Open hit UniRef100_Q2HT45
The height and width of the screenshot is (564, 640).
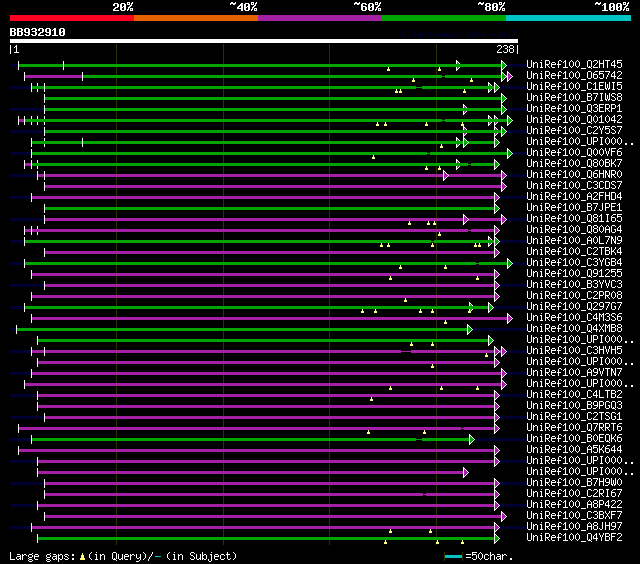pyautogui.click(x=574, y=64)
